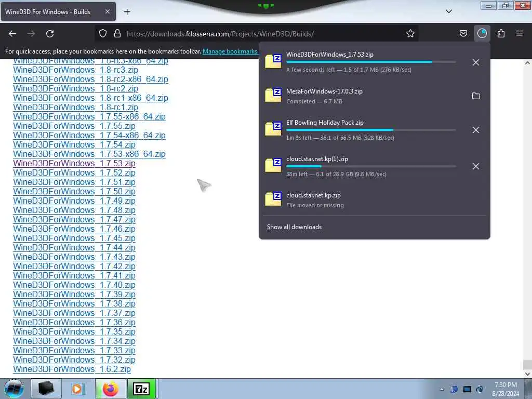Open the Firefox application menu
This screenshot has width=532, height=399.
click(x=520, y=34)
